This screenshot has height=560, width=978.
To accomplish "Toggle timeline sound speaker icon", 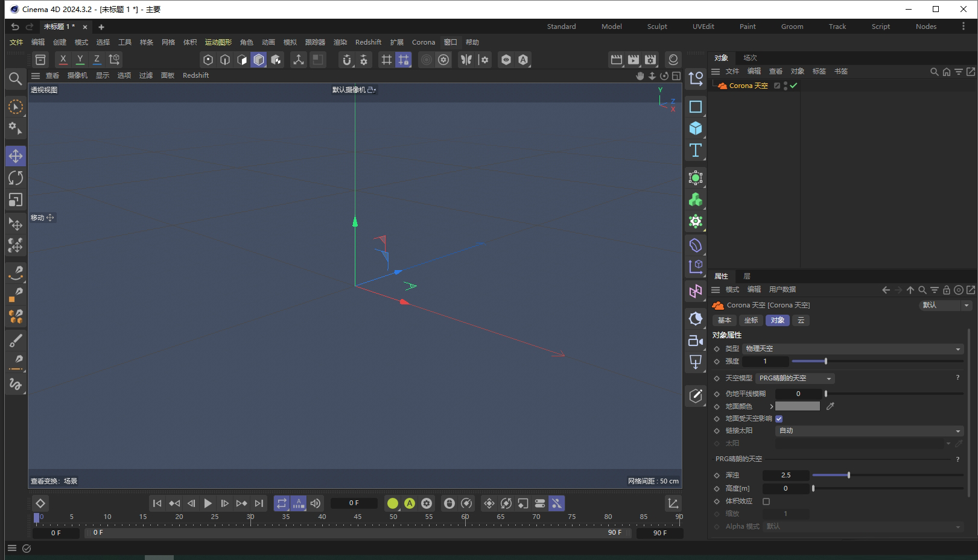I will click(316, 503).
